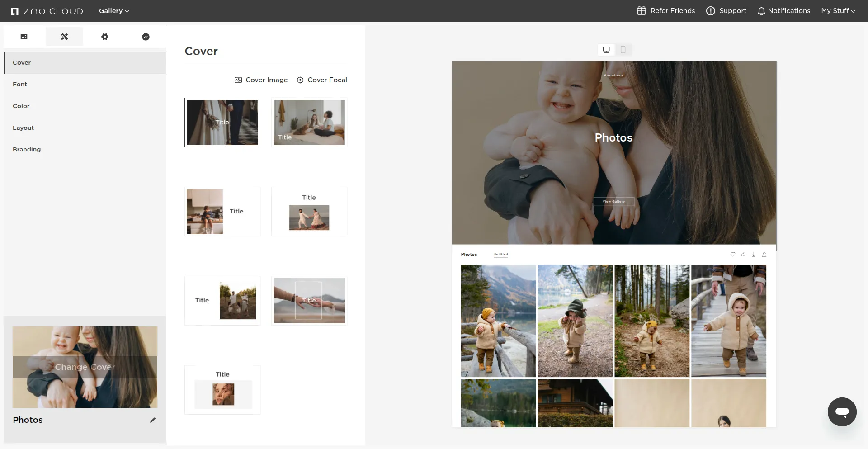868x449 pixels.
Task: Open the Color settings section
Action: point(21,106)
